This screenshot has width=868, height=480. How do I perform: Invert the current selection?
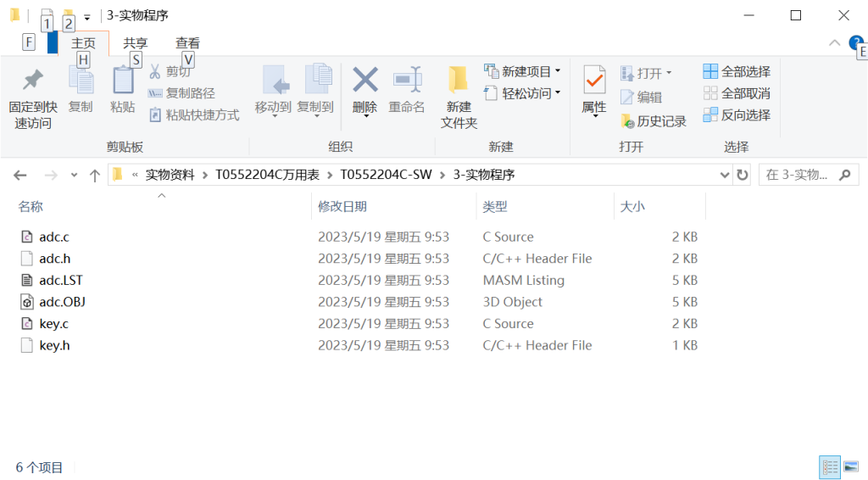point(737,114)
